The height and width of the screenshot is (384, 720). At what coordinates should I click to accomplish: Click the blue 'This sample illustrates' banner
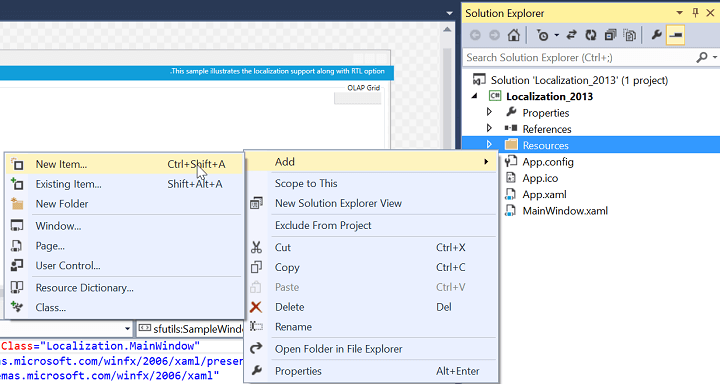click(197, 72)
